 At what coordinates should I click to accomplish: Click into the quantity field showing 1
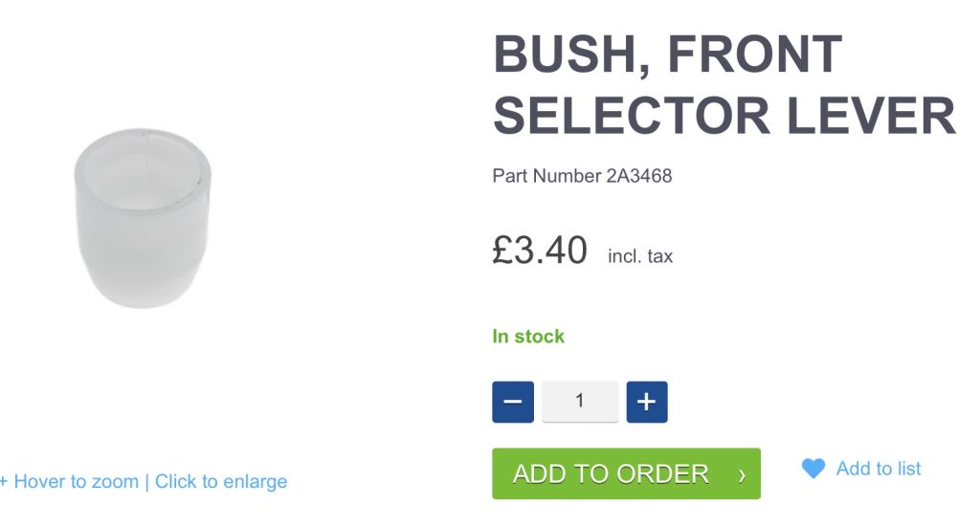click(580, 402)
